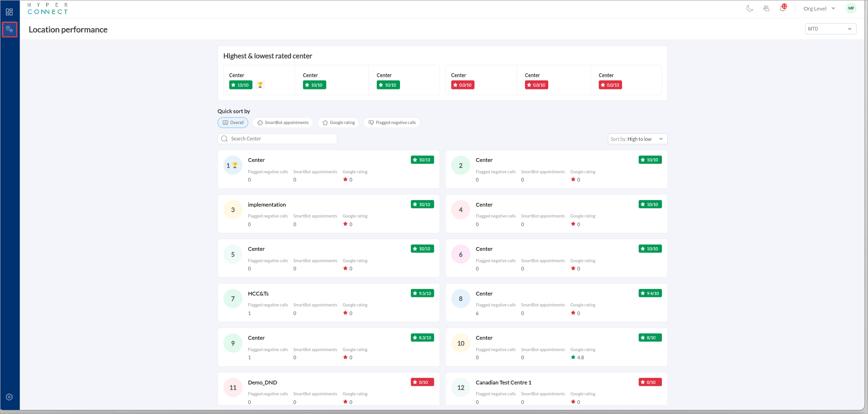Open the settings gear at sidebar bottom
This screenshot has width=868, height=414.
9,397
